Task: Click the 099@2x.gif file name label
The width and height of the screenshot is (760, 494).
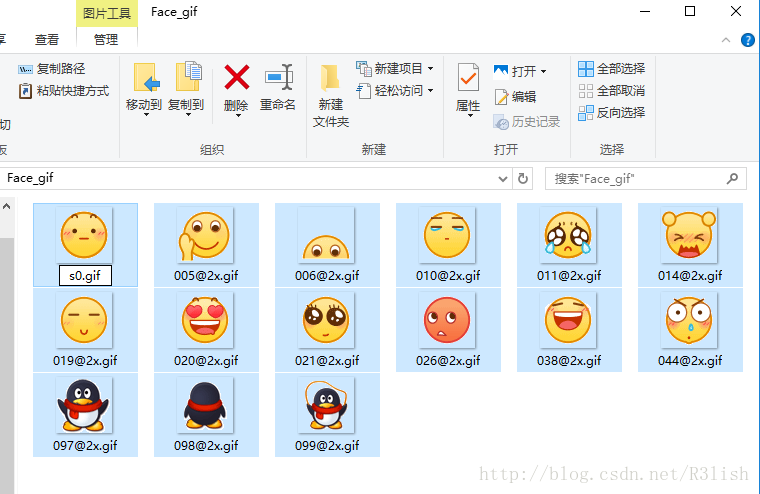Action: click(x=327, y=446)
